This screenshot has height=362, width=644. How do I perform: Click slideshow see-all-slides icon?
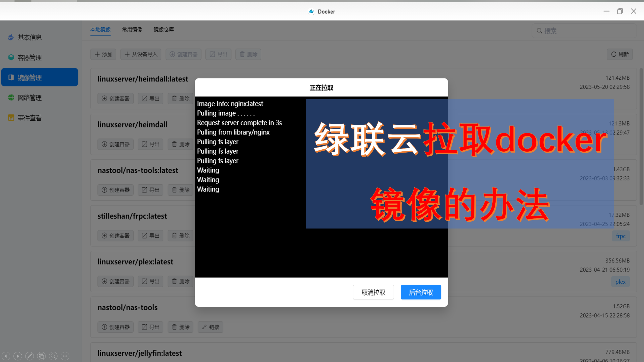click(x=41, y=356)
